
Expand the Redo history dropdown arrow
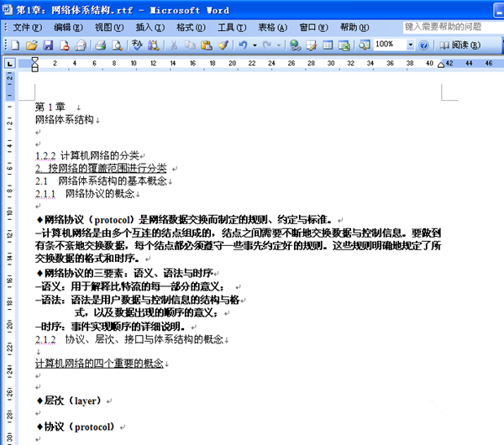point(279,45)
